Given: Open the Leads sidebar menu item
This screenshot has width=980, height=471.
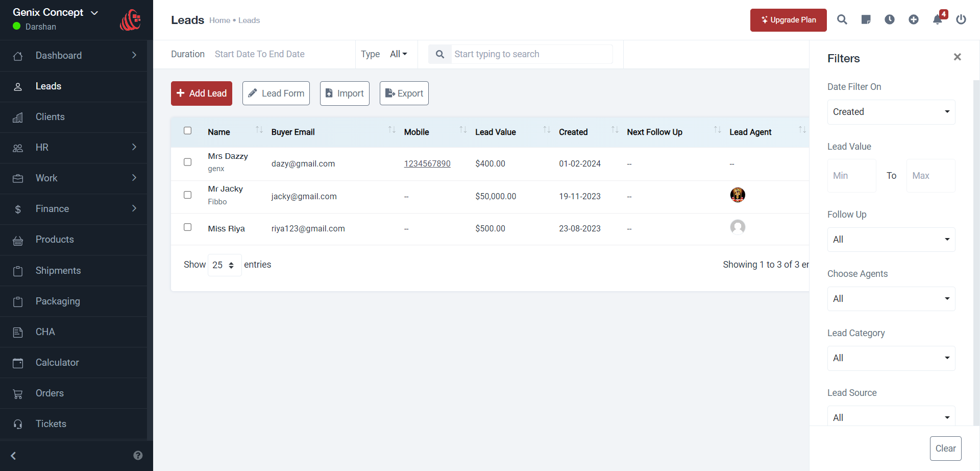Looking at the screenshot, I should tap(73, 86).
